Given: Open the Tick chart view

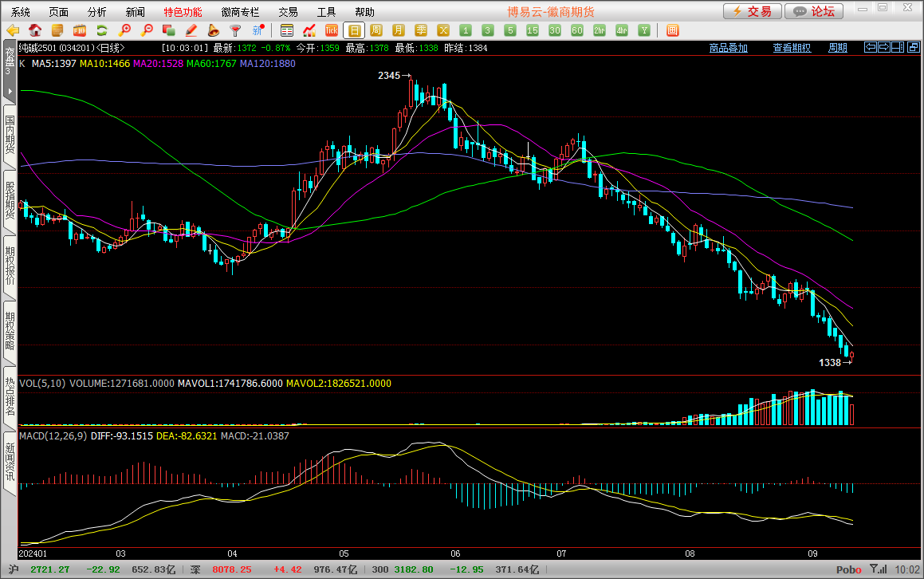Looking at the screenshot, I should tap(332, 30).
